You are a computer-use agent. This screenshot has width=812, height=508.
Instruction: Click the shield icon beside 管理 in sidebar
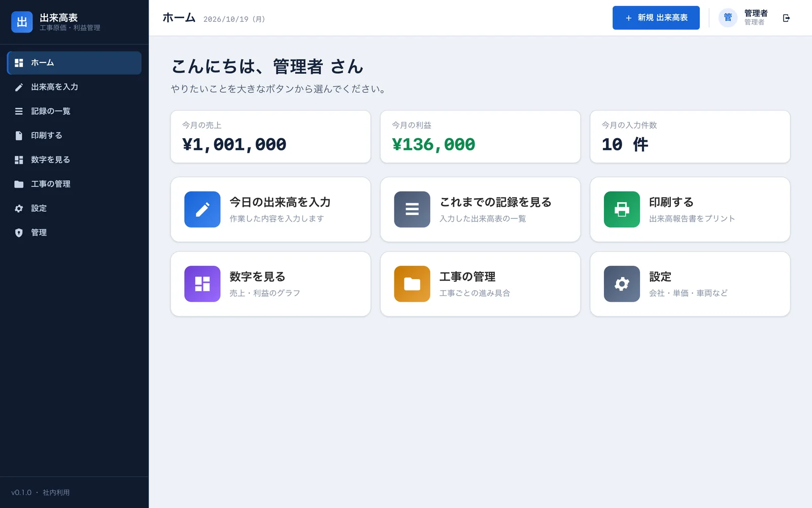click(x=19, y=233)
